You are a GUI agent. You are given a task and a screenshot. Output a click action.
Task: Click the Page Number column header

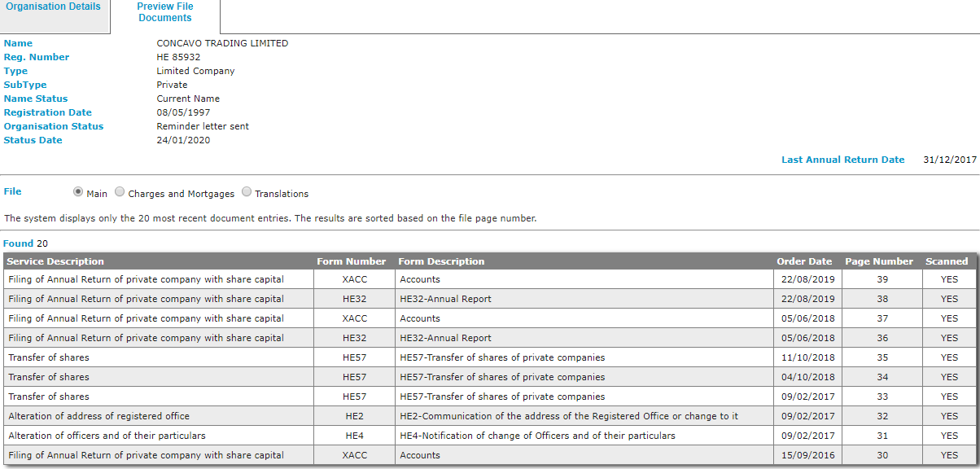pos(879,261)
